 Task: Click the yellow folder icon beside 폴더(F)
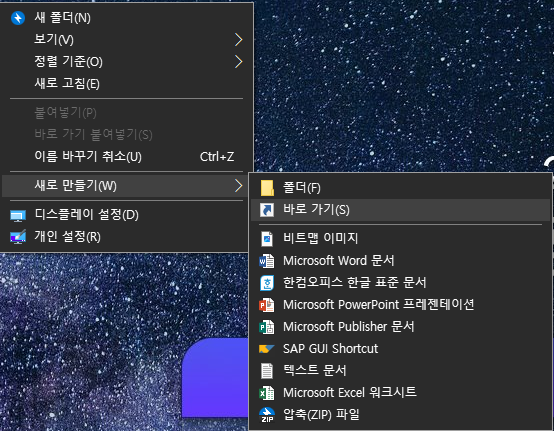point(267,188)
